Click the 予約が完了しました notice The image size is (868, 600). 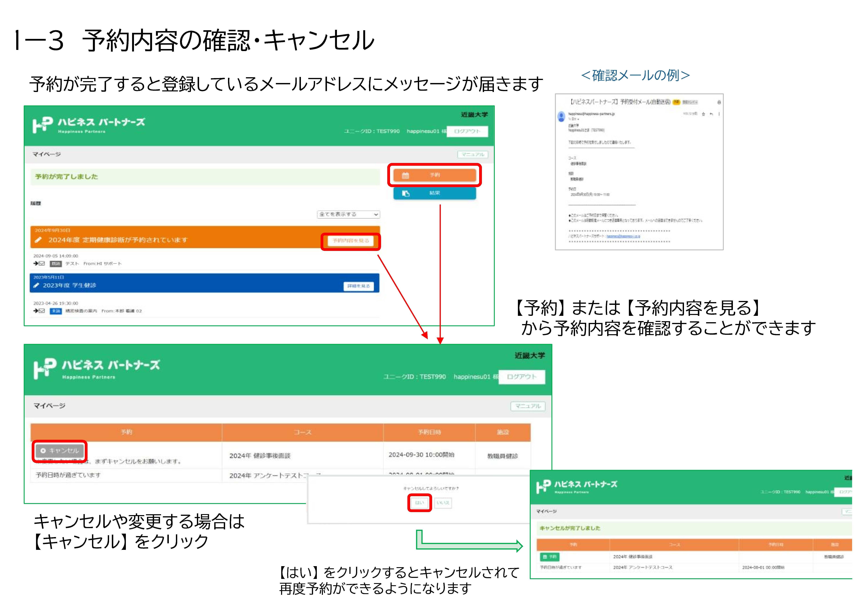(205, 177)
